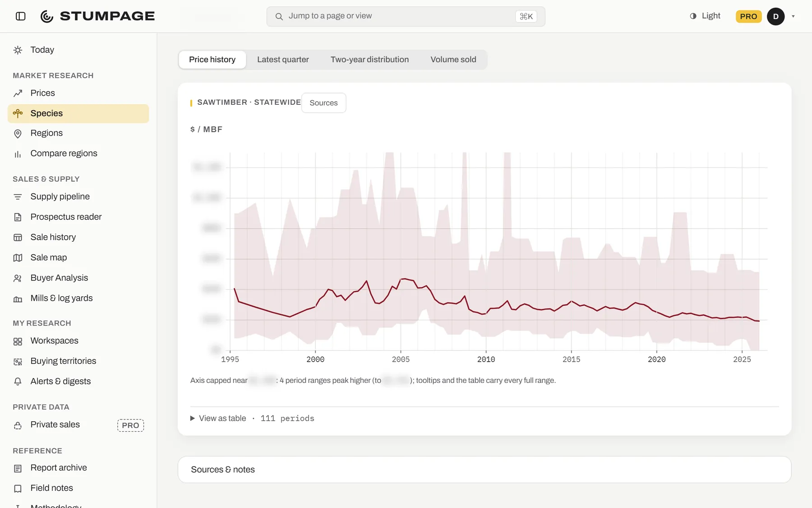Open the Sale map label

pyautogui.click(x=48, y=257)
